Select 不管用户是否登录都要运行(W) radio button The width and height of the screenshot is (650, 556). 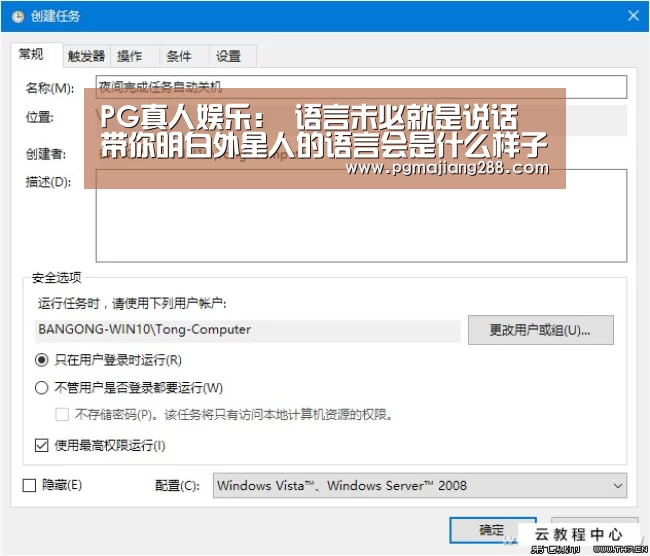(x=41, y=388)
